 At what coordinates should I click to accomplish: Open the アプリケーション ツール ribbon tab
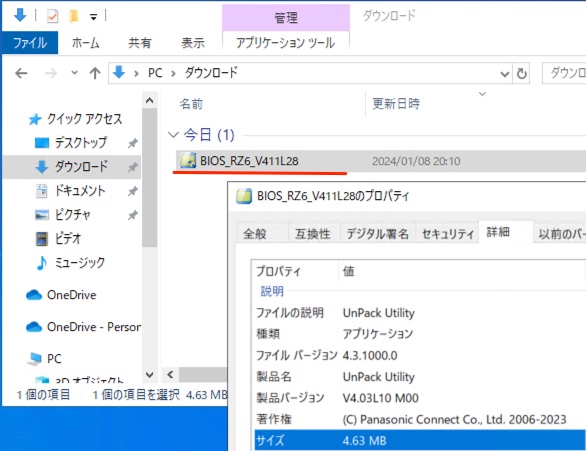(286, 43)
